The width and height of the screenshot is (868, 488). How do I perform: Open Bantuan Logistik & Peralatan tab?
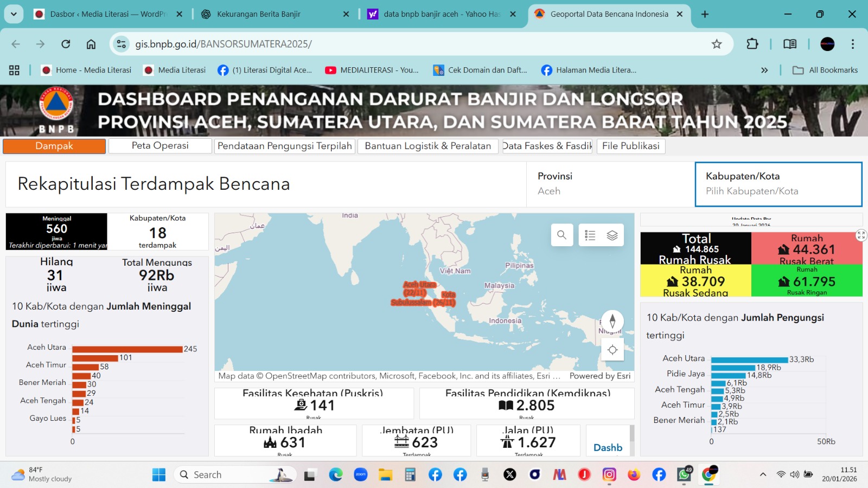click(x=427, y=146)
